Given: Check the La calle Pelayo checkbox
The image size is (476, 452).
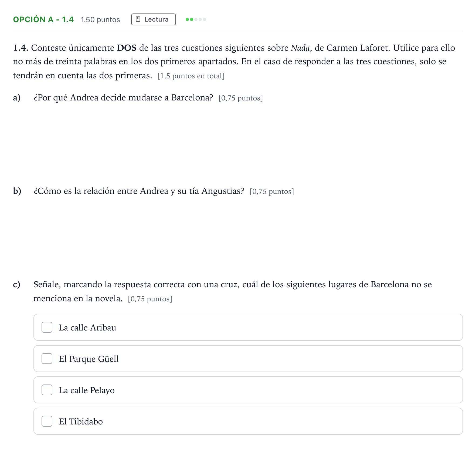Looking at the screenshot, I should (x=47, y=390).
